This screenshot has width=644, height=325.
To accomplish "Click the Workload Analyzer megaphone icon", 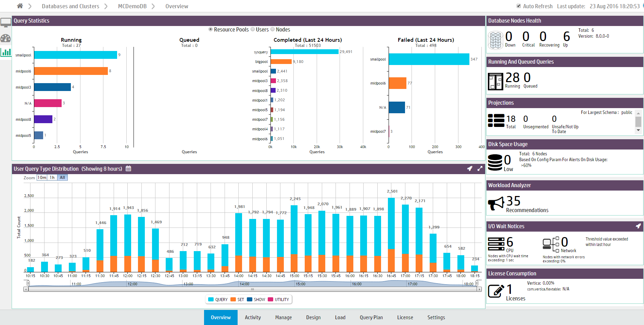I will pos(496,203).
